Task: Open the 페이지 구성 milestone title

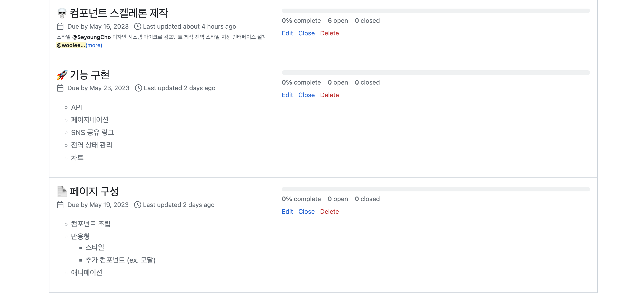Action: [x=94, y=191]
